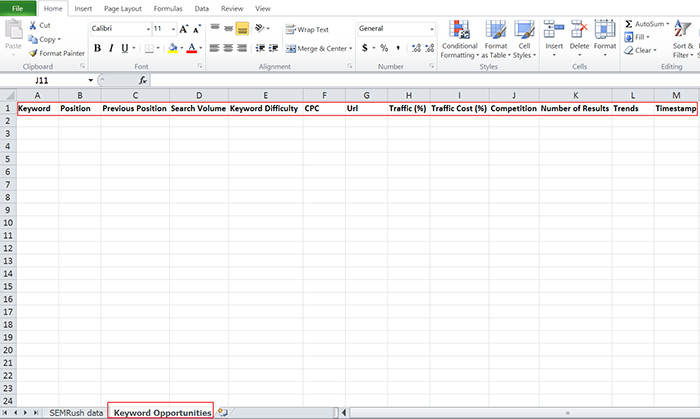The height and width of the screenshot is (419, 700).
Task: Open the File tab
Action: (18, 8)
